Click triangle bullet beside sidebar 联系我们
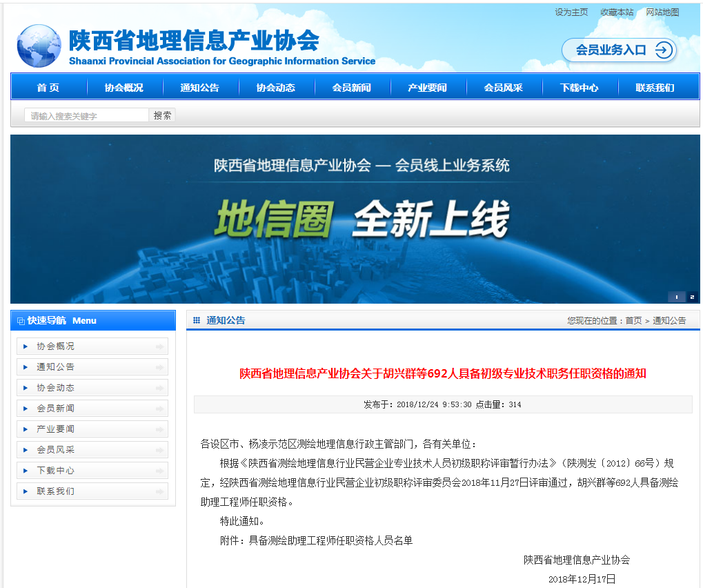The width and height of the screenshot is (703, 588). (x=26, y=491)
